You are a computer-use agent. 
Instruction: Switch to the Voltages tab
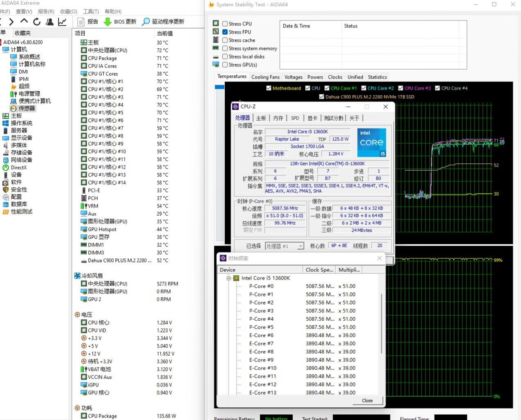coord(293,77)
